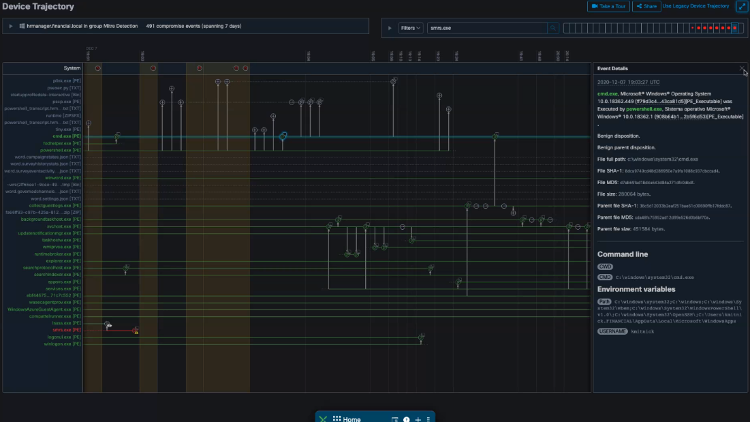Expand the hrmanager computer details arrow

[x=11, y=28]
